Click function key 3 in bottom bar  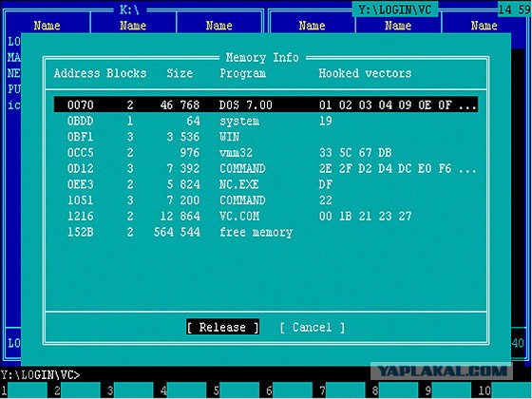click(x=130, y=390)
